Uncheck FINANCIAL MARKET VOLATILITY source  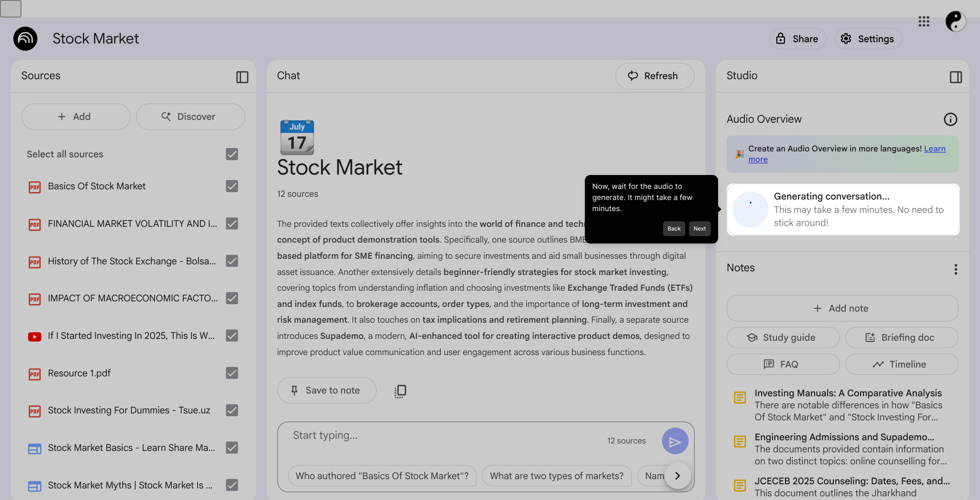(232, 224)
